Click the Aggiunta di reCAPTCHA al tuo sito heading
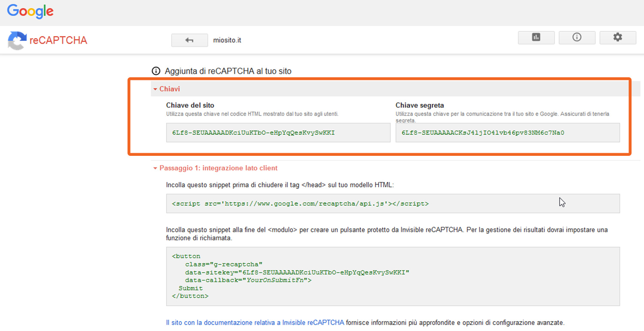The height and width of the screenshot is (331, 644). coord(228,71)
